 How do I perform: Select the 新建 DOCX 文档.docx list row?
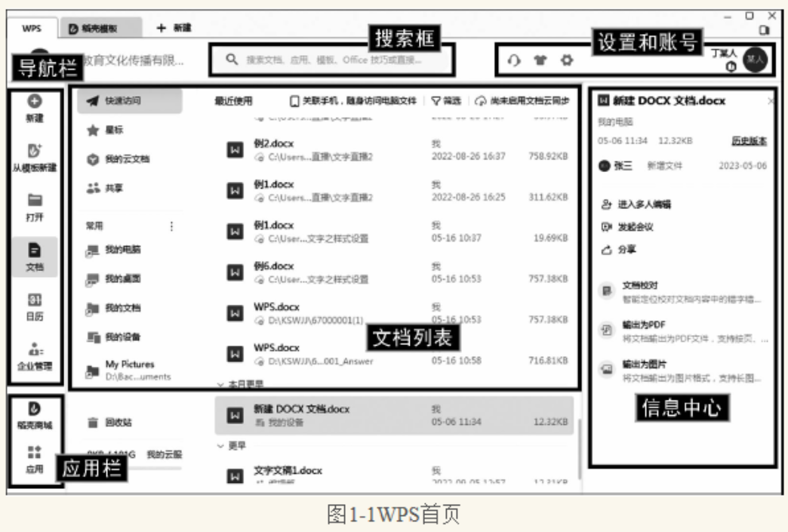(x=395, y=416)
